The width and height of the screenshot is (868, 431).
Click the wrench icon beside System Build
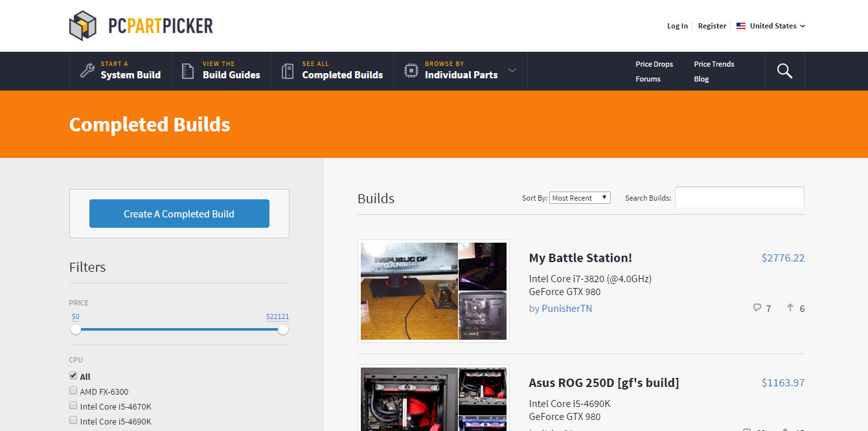click(87, 71)
